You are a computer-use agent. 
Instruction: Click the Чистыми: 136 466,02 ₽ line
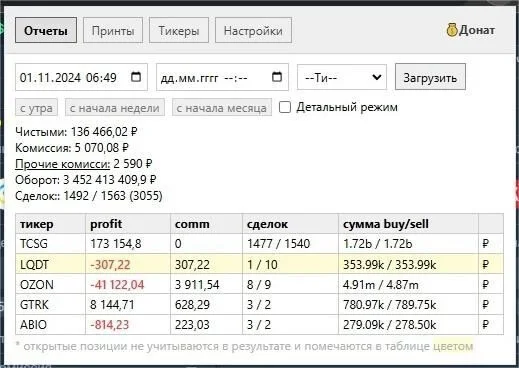[76, 132]
